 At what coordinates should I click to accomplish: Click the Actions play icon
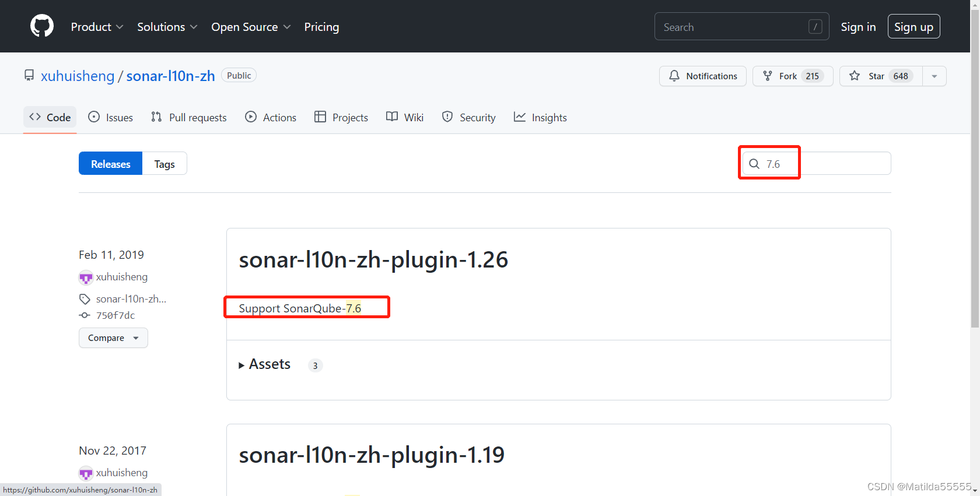pyautogui.click(x=251, y=117)
